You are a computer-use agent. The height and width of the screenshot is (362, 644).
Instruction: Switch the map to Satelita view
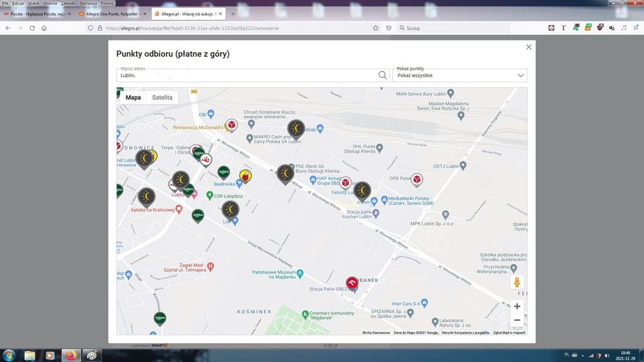(x=162, y=97)
